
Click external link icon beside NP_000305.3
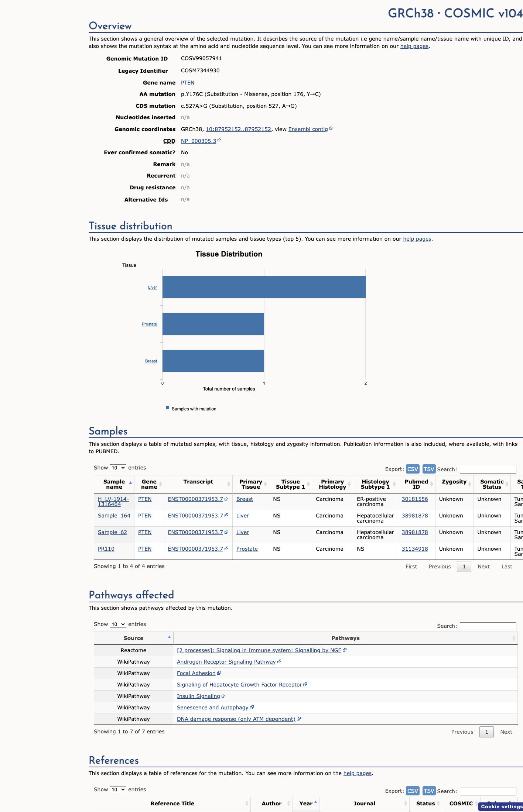(x=219, y=140)
